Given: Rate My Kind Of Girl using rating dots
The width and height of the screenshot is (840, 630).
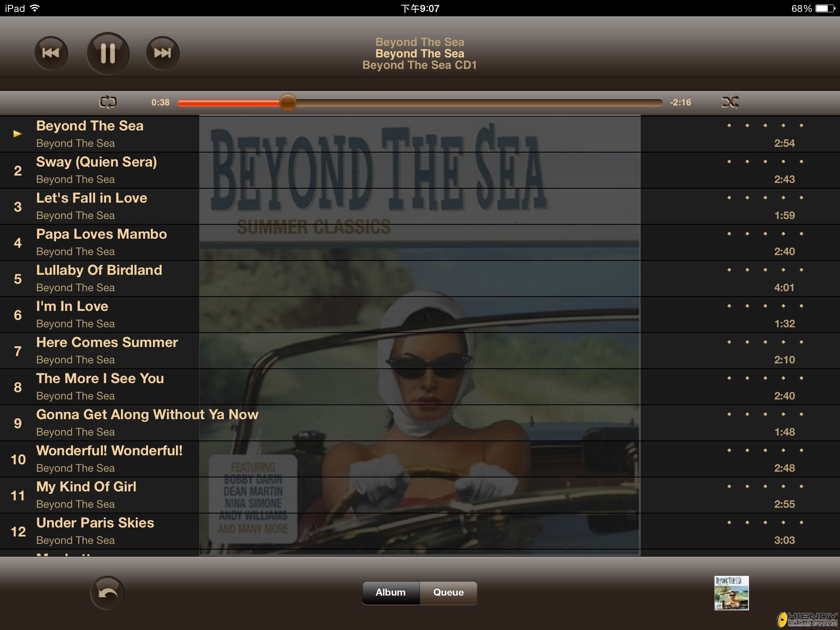Looking at the screenshot, I should (x=765, y=486).
